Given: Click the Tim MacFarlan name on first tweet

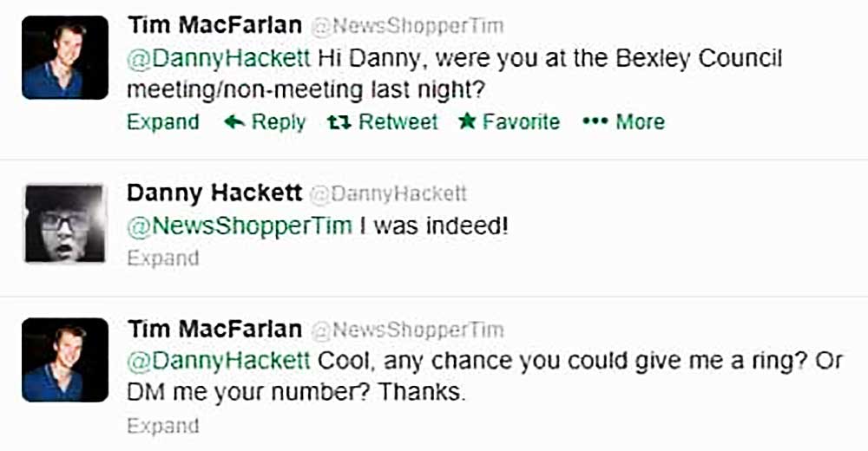Looking at the screenshot, I should [214, 25].
